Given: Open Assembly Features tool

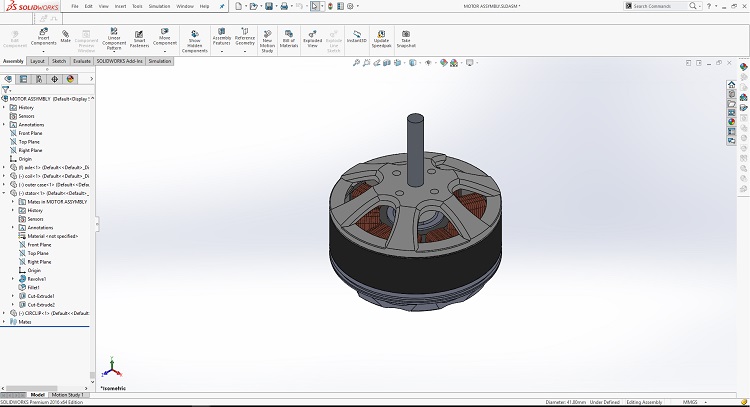Looking at the screenshot, I should [221, 37].
